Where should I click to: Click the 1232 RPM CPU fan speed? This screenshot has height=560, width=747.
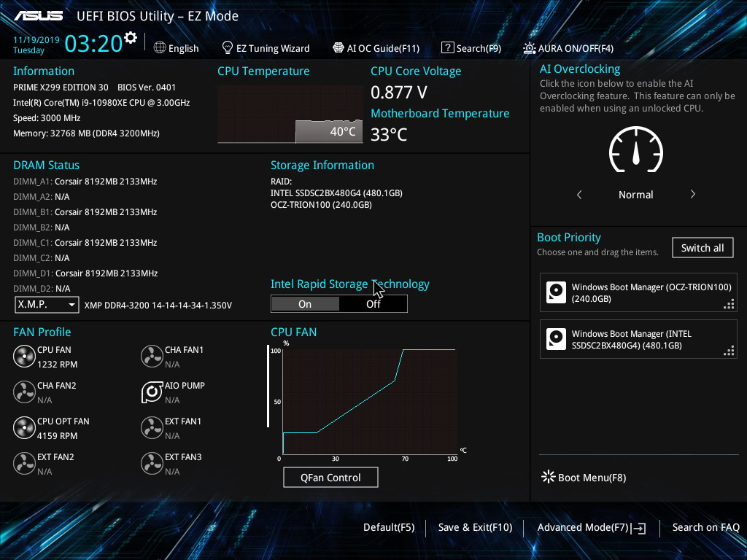pyautogui.click(x=57, y=365)
